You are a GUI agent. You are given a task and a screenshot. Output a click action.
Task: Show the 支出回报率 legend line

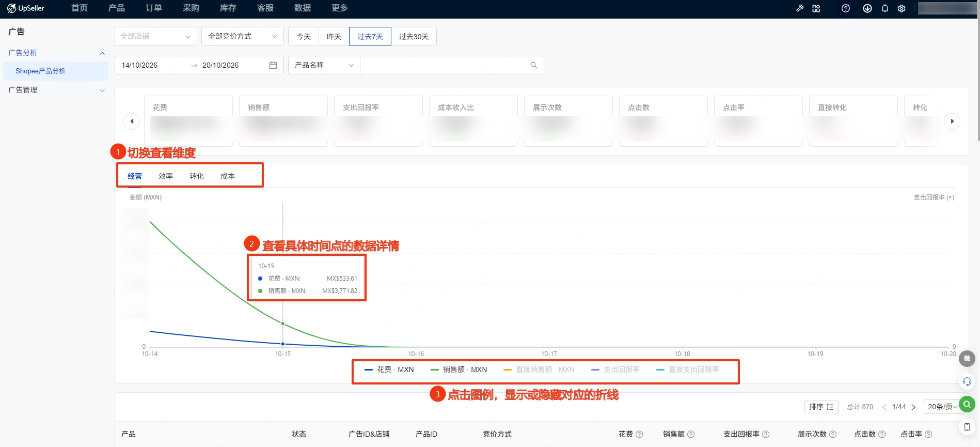615,369
